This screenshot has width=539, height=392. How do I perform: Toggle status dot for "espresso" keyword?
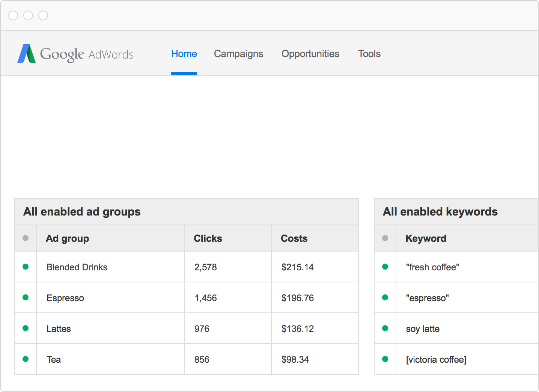[x=385, y=297]
